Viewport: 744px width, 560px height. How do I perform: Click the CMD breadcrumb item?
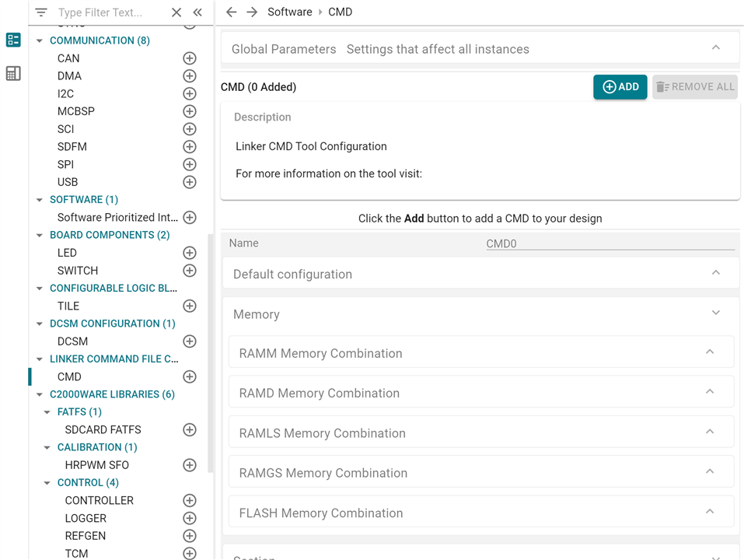(341, 12)
